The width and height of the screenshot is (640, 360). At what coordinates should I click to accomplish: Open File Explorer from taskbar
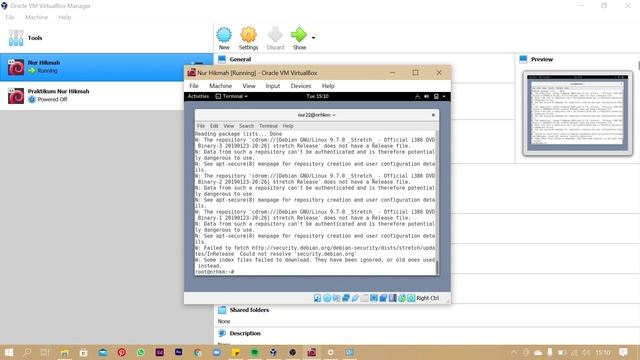tap(64, 353)
